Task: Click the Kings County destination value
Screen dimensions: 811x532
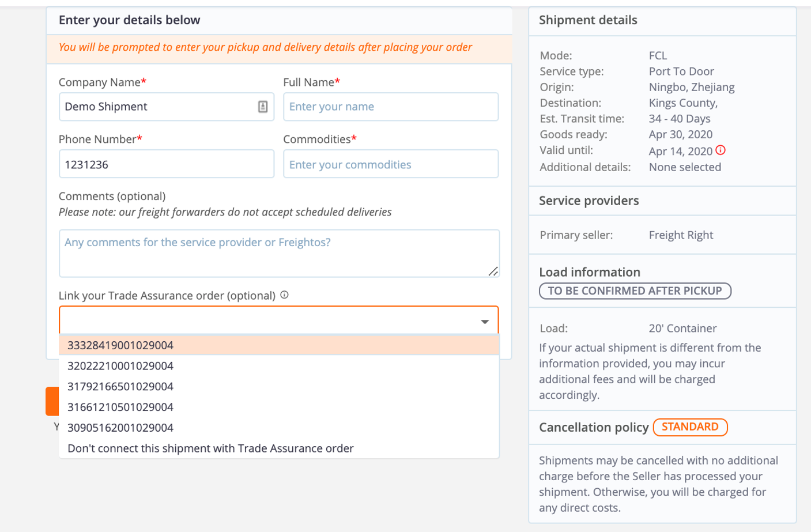Action: [683, 103]
